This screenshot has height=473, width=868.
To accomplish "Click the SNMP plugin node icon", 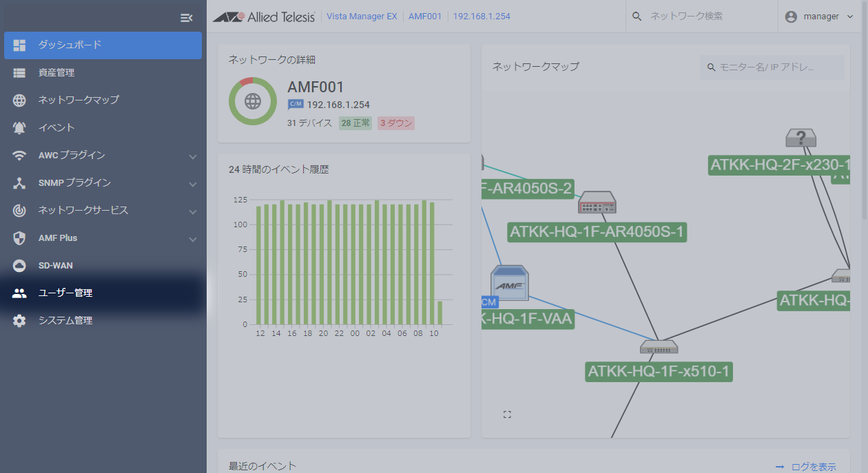I will pos(19,183).
